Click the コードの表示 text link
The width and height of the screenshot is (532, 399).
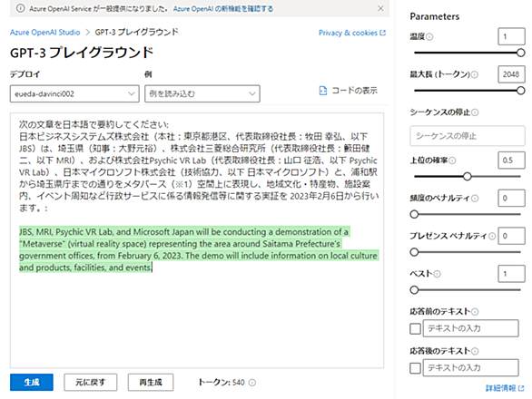click(x=354, y=91)
